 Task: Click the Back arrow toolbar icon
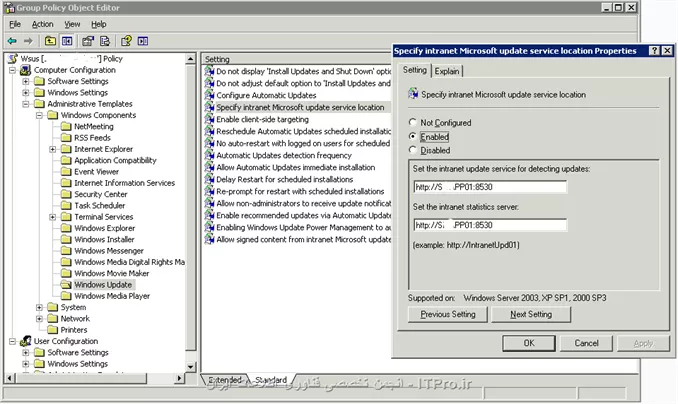pyautogui.click(x=12, y=41)
